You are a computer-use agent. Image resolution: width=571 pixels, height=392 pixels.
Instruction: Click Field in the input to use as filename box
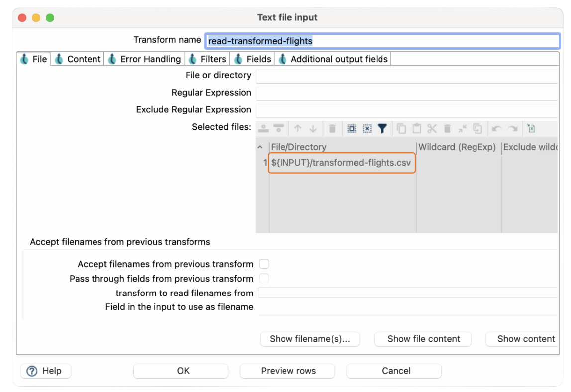(408, 308)
